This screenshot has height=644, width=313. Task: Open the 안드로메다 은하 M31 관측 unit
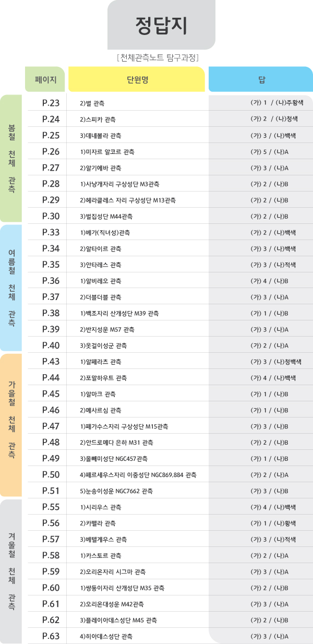click(x=116, y=443)
